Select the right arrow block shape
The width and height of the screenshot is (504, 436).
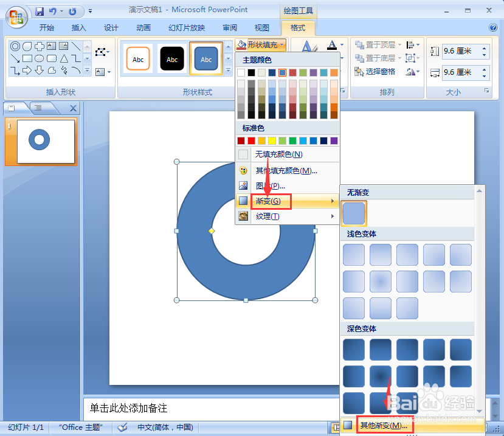coord(27,70)
